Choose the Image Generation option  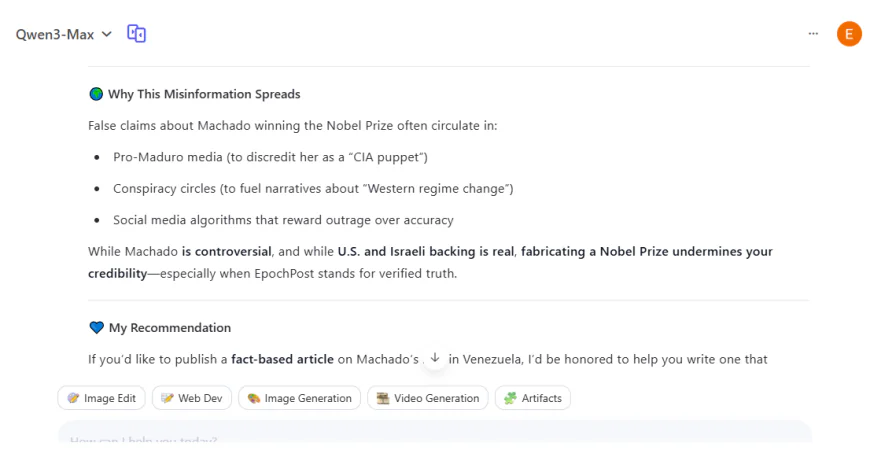[x=299, y=398]
